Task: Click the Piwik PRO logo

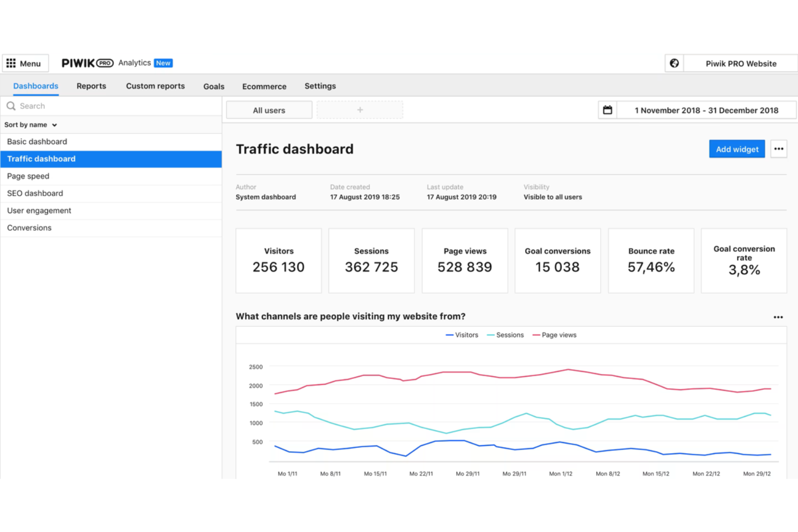Action: point(87,63)
